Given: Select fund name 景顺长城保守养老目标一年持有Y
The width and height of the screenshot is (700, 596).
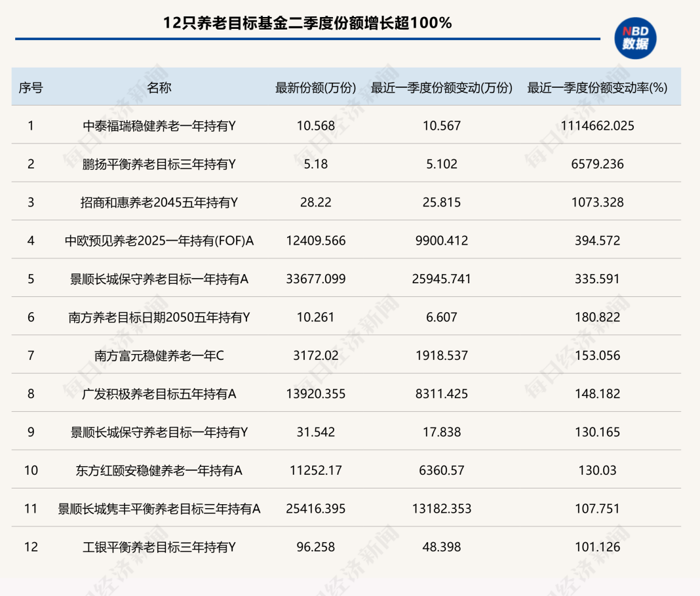Looking at the screenshot, I should pyautogui.click(x=159, y=433).
